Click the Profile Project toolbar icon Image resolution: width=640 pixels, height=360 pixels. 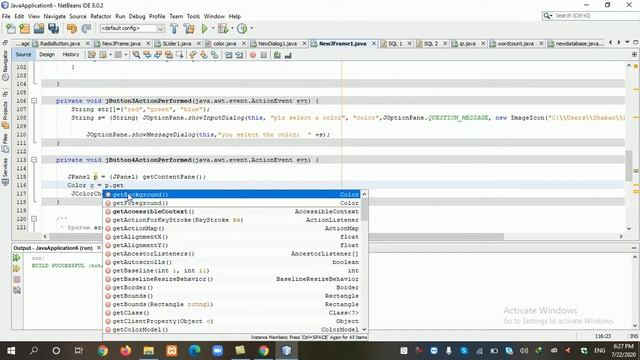coord(242,29)
